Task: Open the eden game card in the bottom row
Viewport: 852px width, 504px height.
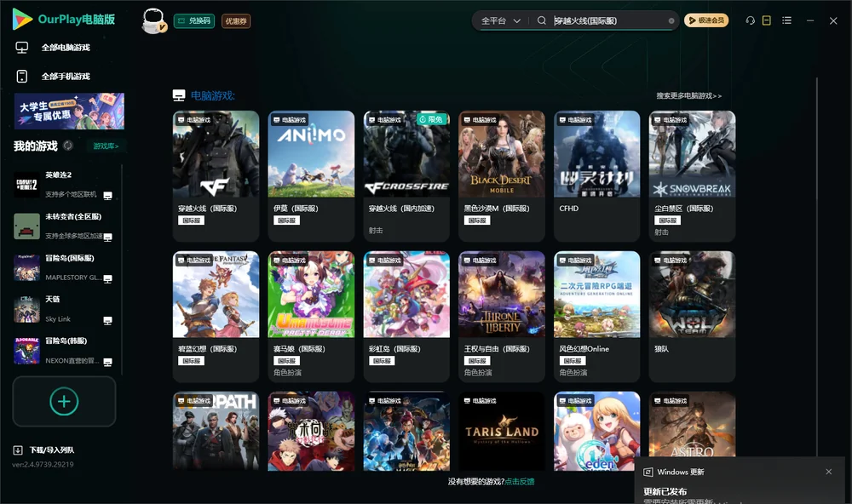Action: click(596, 432)
